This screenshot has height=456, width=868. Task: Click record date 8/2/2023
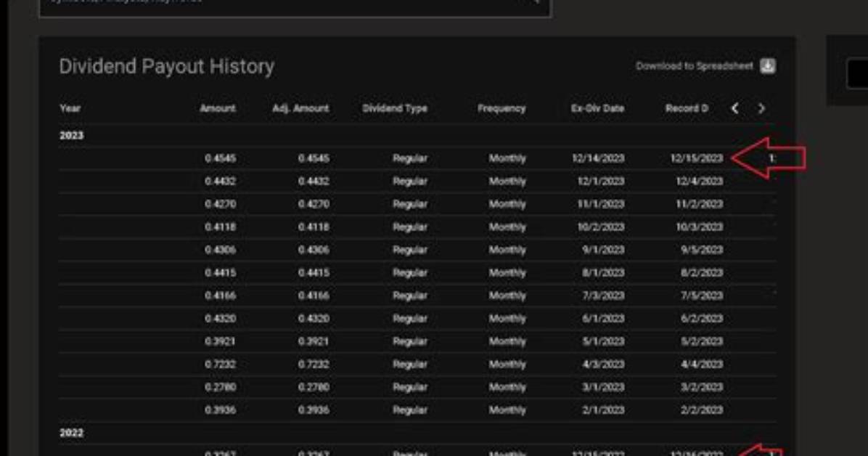coord(702,272)
